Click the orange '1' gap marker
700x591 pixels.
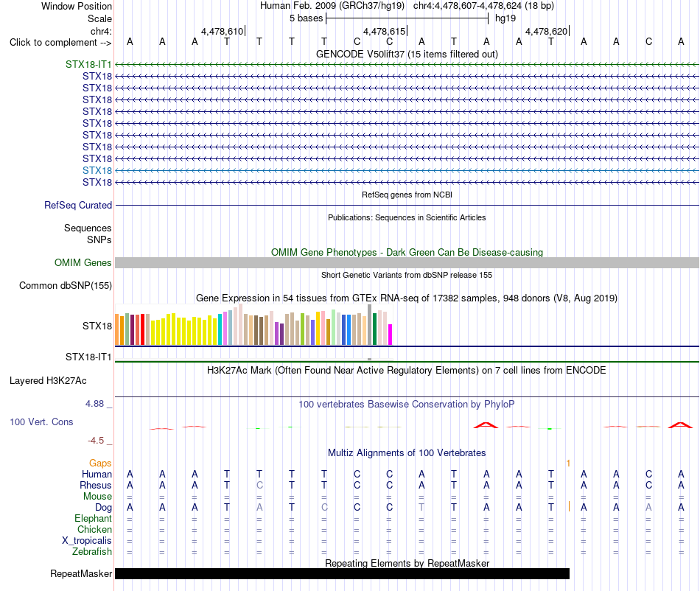[568, 464]
